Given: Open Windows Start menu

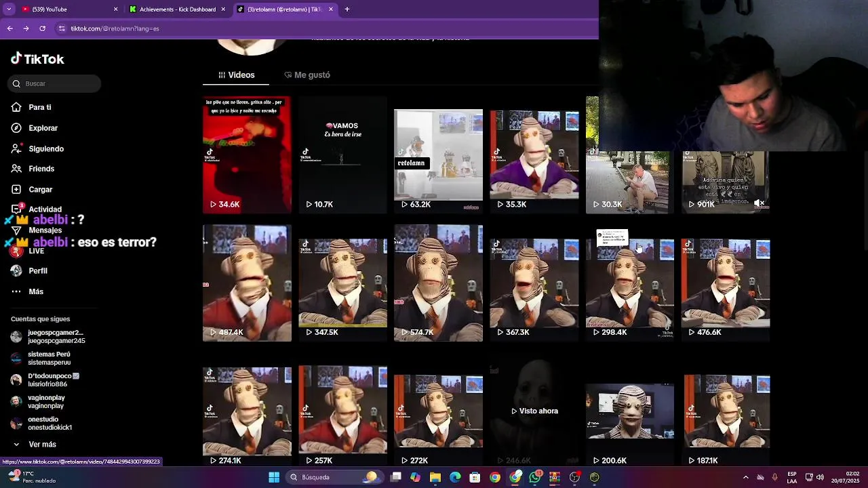Looking at the screenshot, I should click(x=274, y=477).
